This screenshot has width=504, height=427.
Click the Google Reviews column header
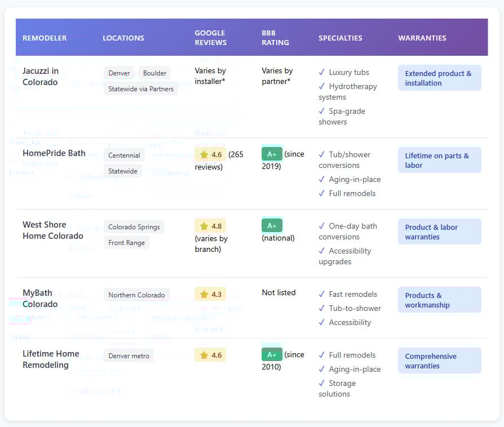(210, 38)
